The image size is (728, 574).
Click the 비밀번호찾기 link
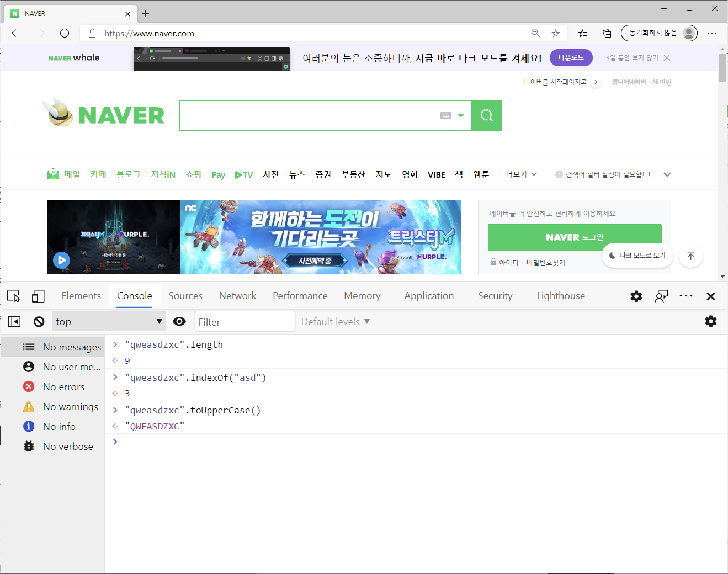point(546,263)
